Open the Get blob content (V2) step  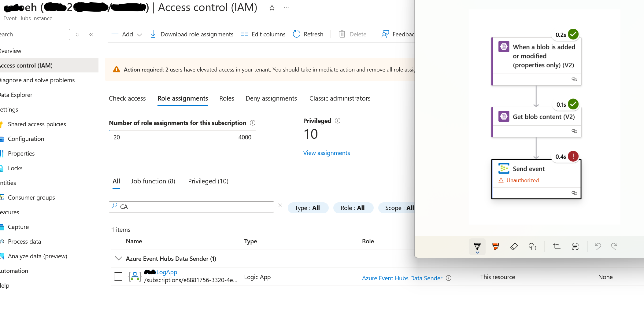point(536,122)
